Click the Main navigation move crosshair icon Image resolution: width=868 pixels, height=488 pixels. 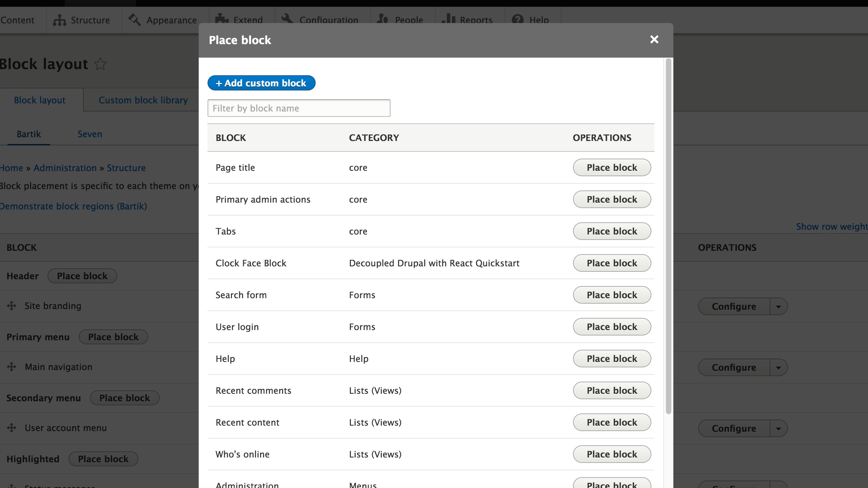coord(12,367)
